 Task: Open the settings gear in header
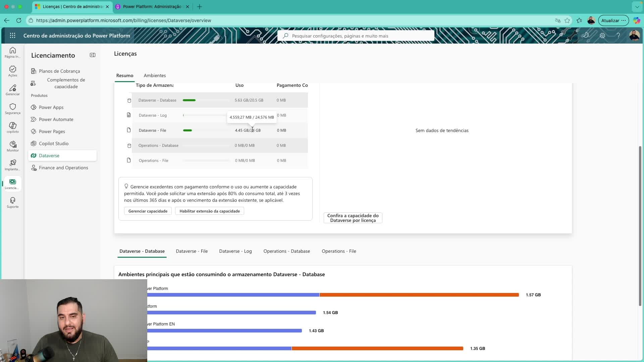click(602, 36)
